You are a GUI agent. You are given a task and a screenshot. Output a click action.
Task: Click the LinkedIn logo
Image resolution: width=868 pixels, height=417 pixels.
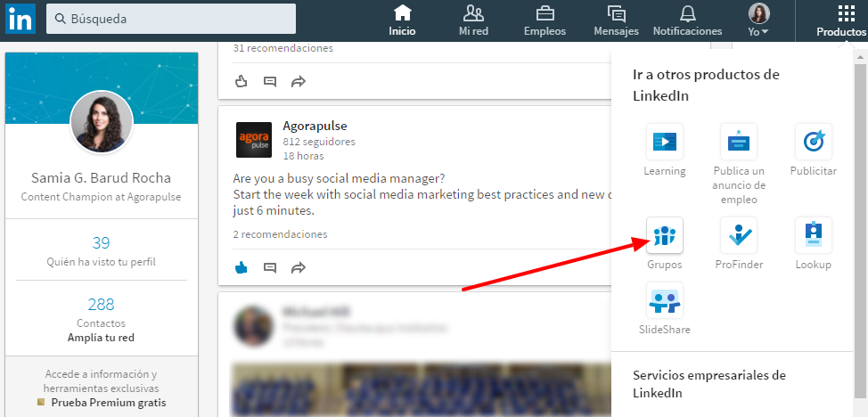(x=20, y=19)
